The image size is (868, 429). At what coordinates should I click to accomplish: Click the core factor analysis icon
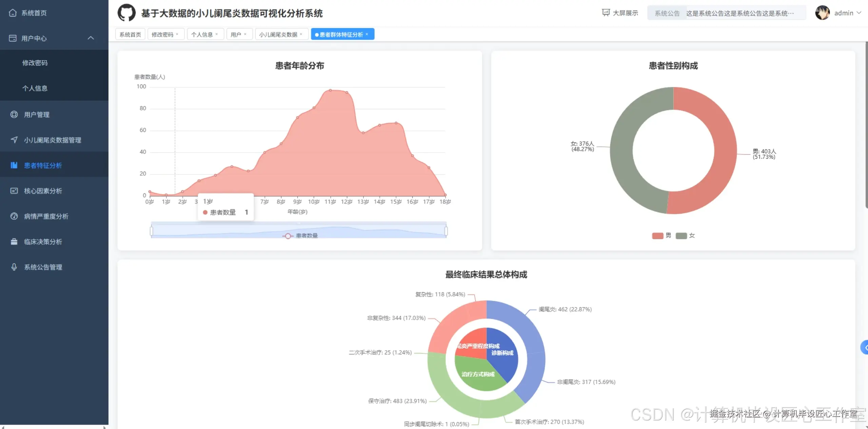[14, 191]
